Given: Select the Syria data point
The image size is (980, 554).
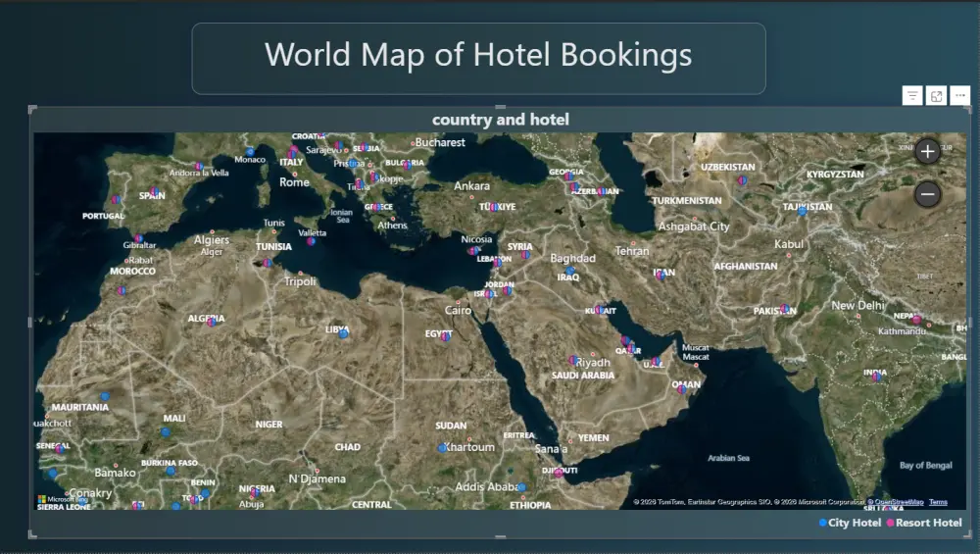Looking at the screenshot, I should coord(525,255).
